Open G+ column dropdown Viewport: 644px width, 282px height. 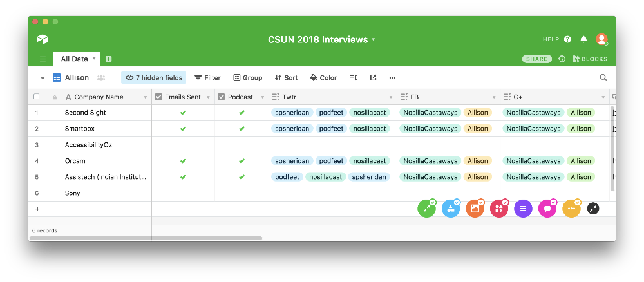[603, 97]
